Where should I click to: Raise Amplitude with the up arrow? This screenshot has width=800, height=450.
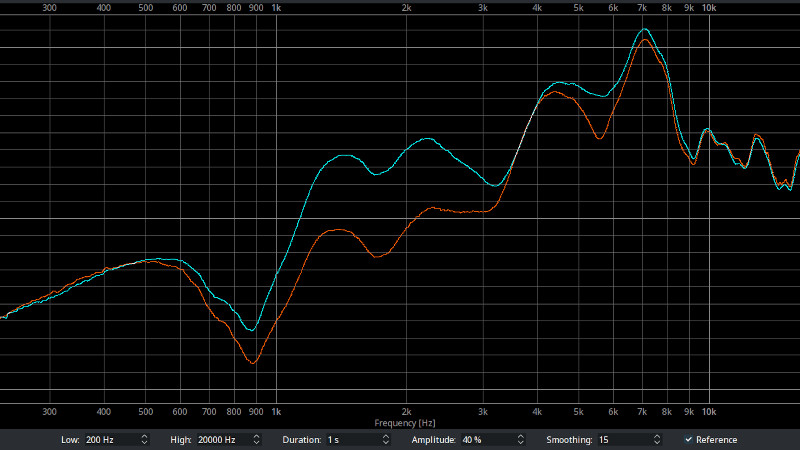click(522, 437)
